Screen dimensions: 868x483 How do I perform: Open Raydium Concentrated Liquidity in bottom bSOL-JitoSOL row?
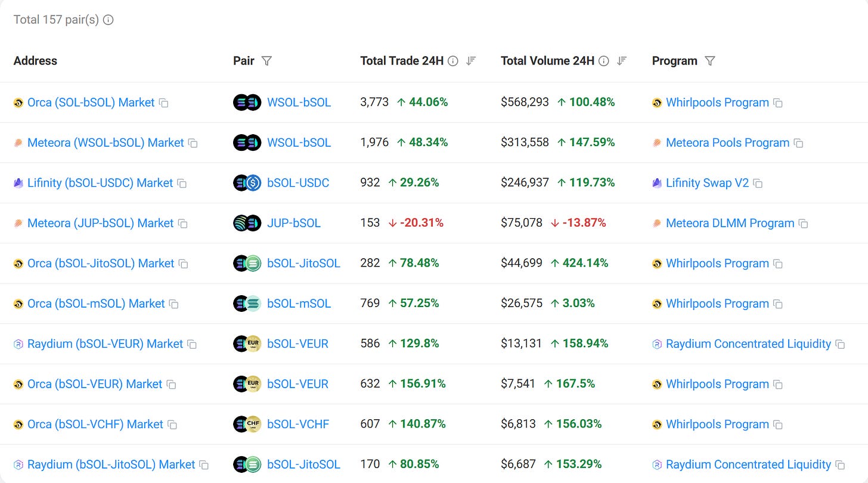point(748,465)
